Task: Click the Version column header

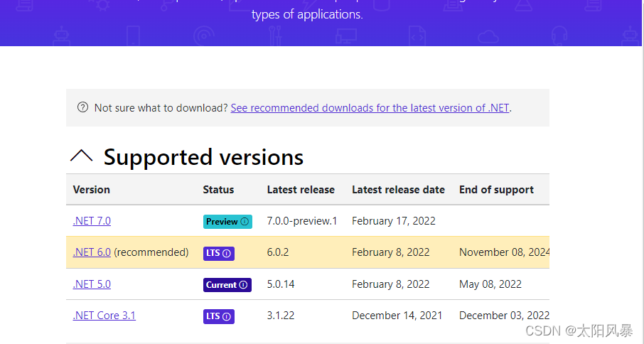Action: point(91,190)
